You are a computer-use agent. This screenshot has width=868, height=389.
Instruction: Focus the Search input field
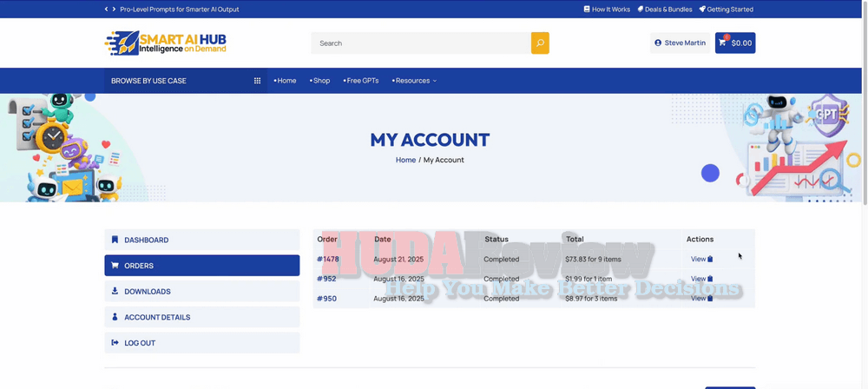(x=421, y=43)
